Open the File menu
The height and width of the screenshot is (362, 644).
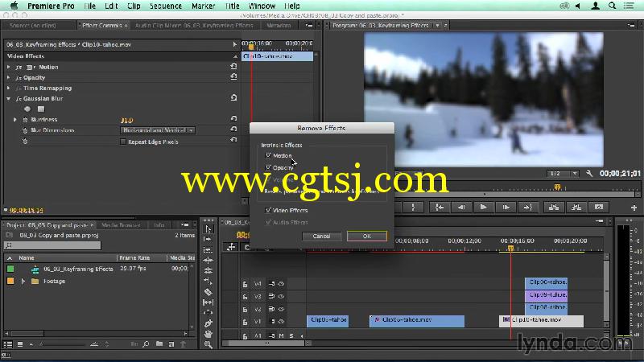click(x=89, y=6)
